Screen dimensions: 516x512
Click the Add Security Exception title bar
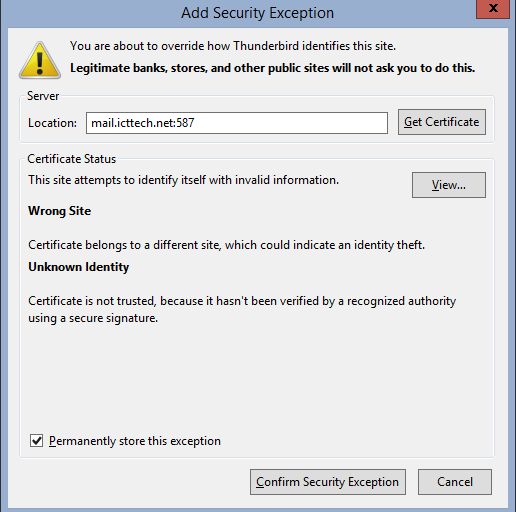coord(257,13)
